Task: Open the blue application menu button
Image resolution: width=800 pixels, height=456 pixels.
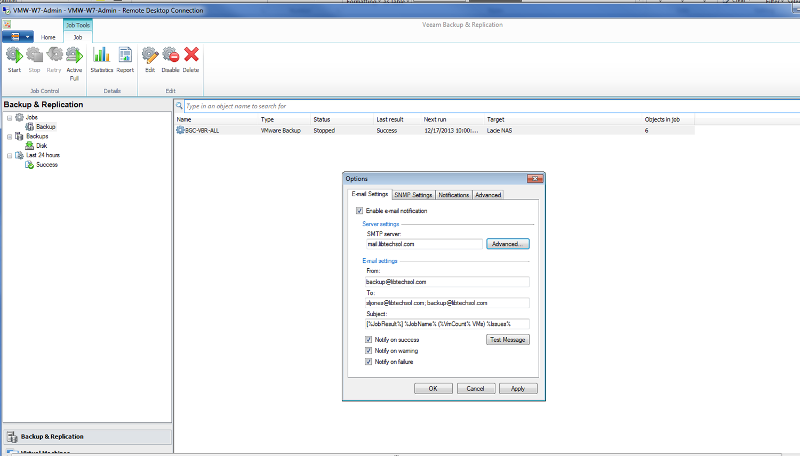Action: tap(18, 37)
